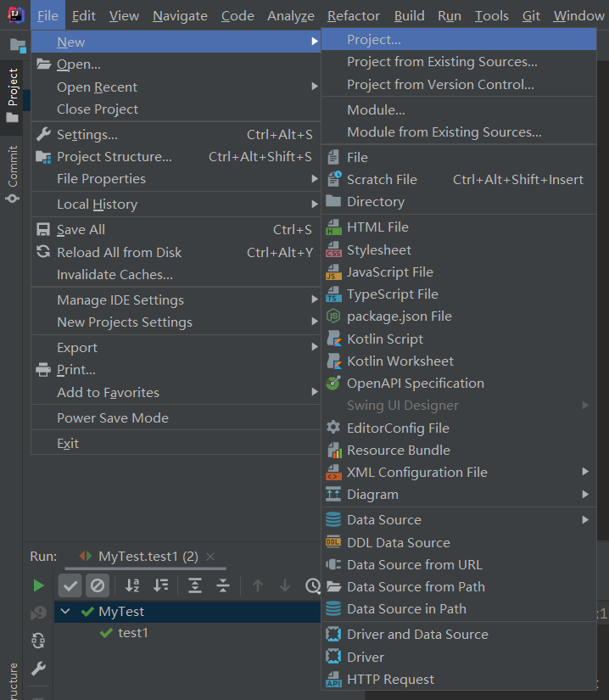Close the MyTest.test1 (2) run tab
Image resolution: width=609 pixels, height=700 pixels.
210,557
